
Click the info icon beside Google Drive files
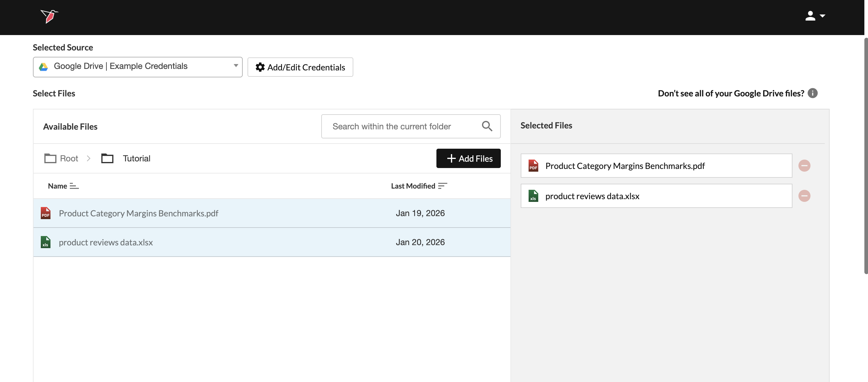click(812, 93)
